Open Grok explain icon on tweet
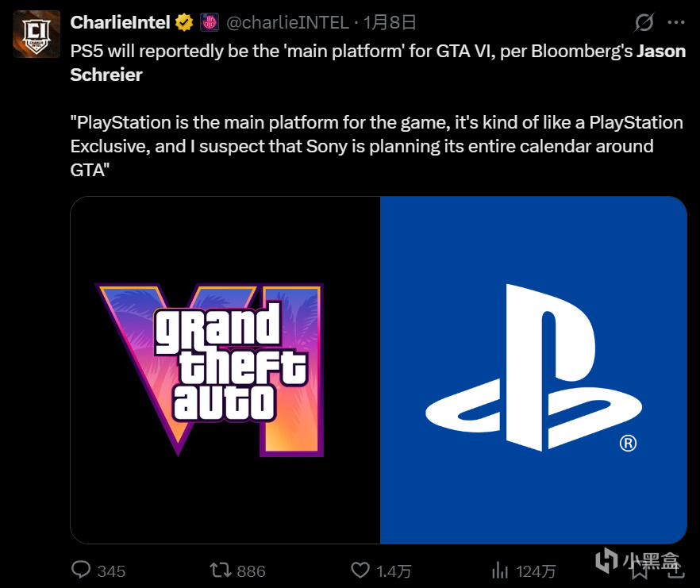The height and width of the screenshot is (588, 700). pyautogui.click(x=644, y=23)
